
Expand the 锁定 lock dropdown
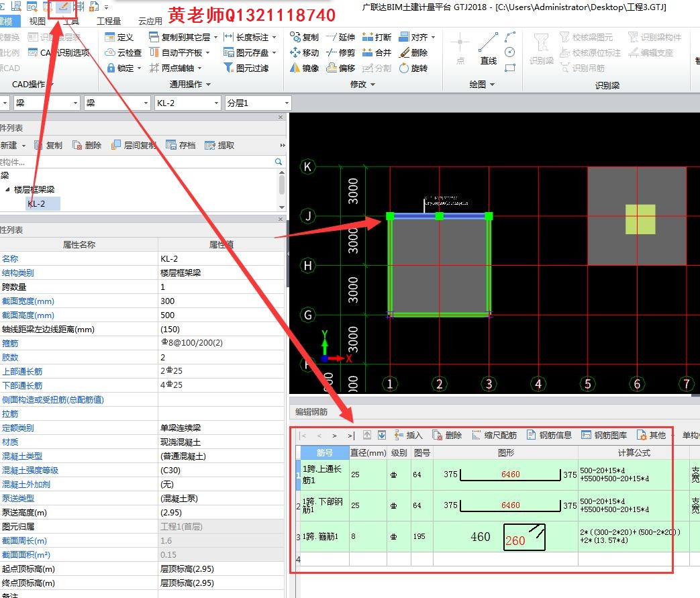pos(140,68)
